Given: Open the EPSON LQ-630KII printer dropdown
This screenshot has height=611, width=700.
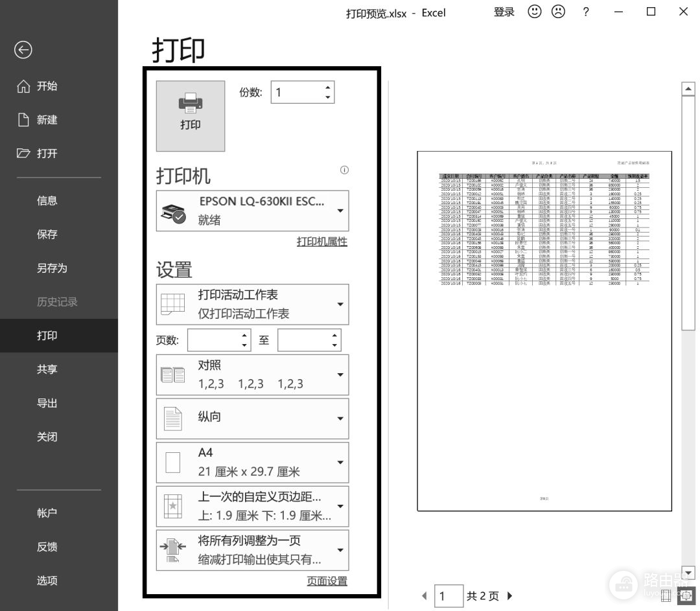Looking at the screenshot, I should pyautogui.click(x=253, y=211).
